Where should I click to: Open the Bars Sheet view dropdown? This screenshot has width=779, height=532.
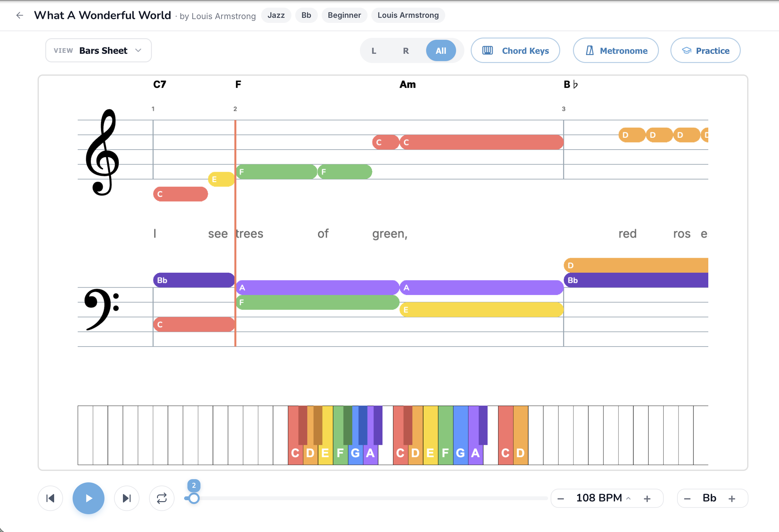click(98, 51)
